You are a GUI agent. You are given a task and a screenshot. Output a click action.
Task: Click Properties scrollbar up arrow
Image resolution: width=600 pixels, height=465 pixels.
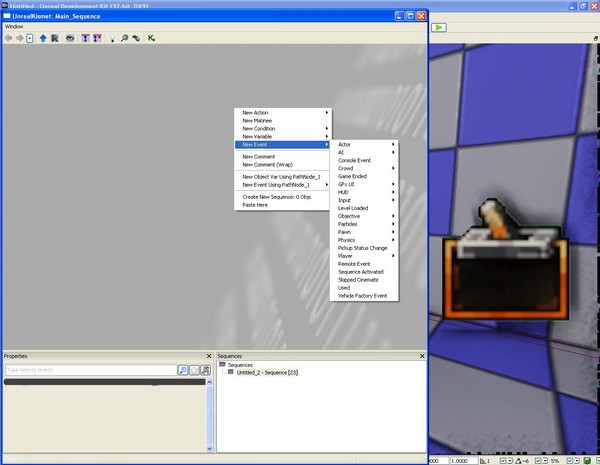point(209,382)
